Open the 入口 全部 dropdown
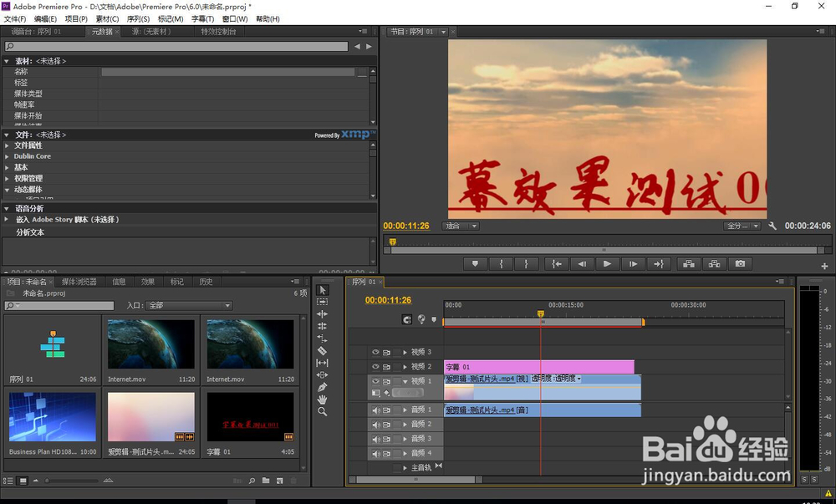Screen dimensions: 836x504 pos(189,305)
